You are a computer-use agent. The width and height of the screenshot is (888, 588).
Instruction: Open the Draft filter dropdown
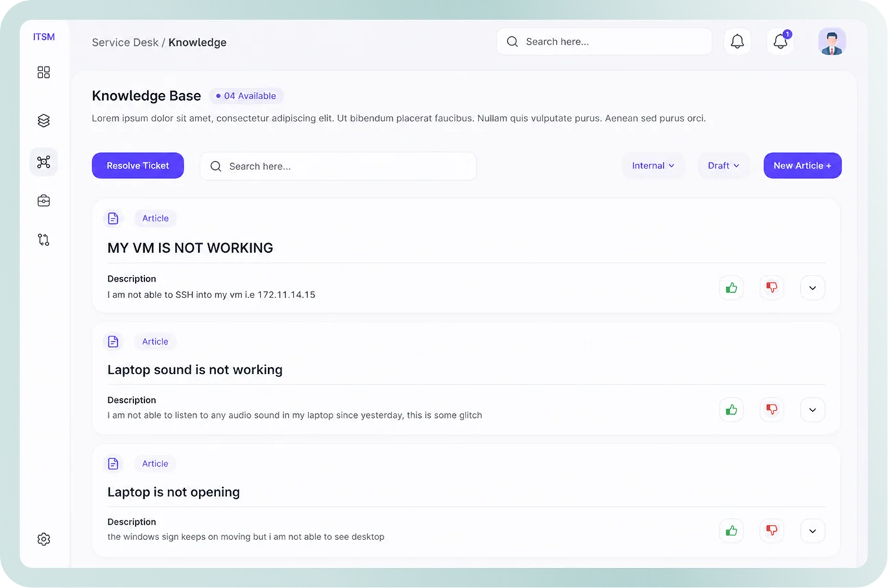point(723,165)
